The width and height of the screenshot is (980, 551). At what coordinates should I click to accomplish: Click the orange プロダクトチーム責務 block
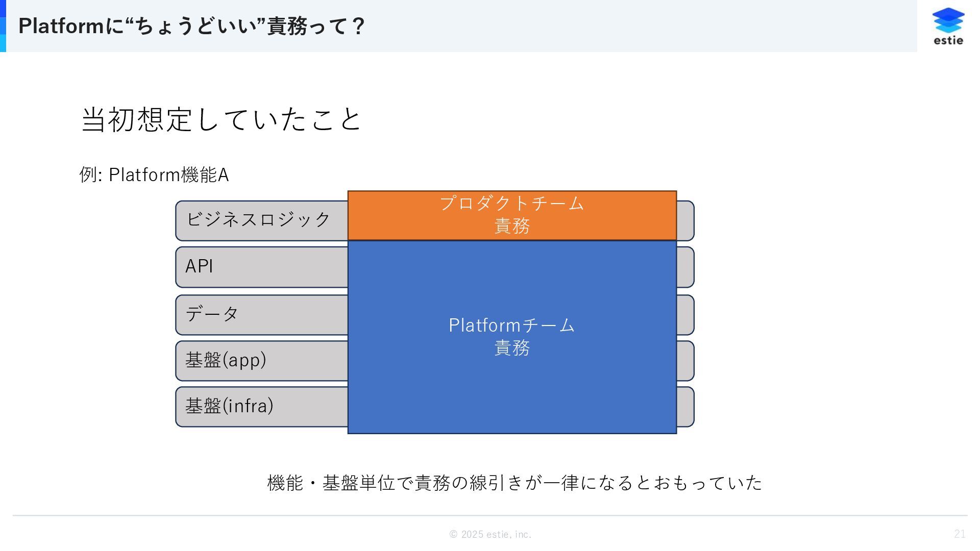[512, 215]
